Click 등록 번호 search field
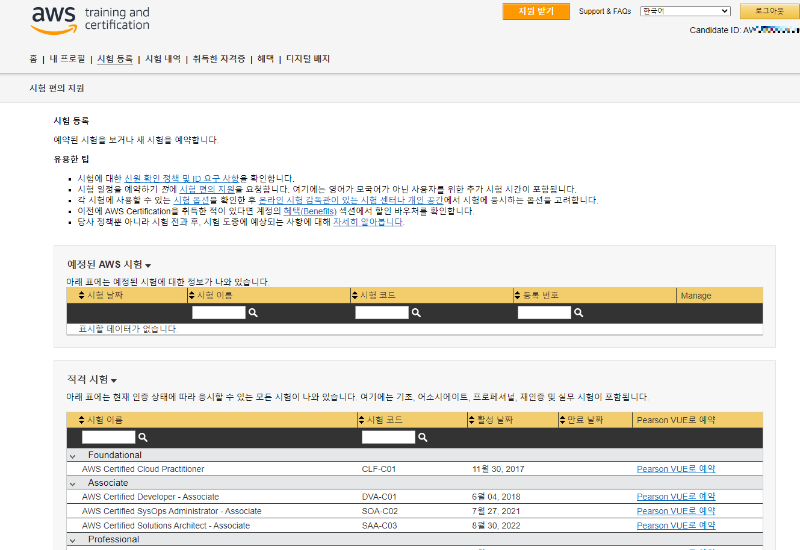 544,313
